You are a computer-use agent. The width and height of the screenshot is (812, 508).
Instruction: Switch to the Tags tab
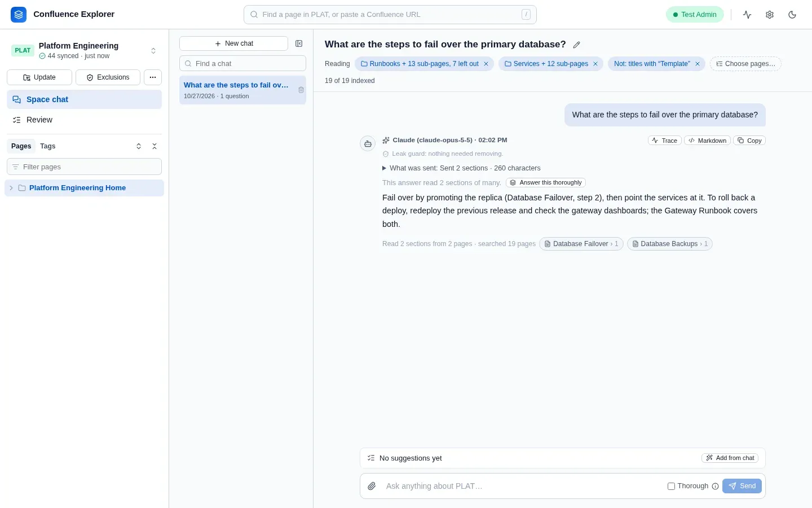pyautogui.click(x=48, y=146)
